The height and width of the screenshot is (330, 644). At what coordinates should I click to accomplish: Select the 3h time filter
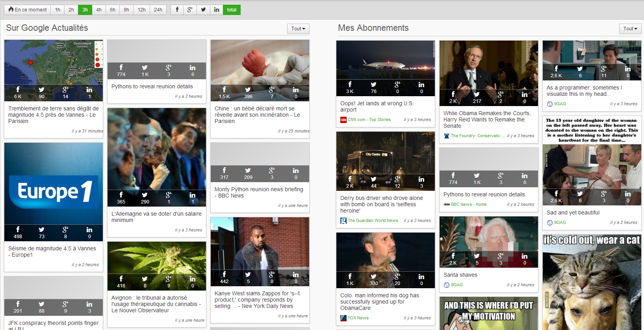click(x=85, y=10)
